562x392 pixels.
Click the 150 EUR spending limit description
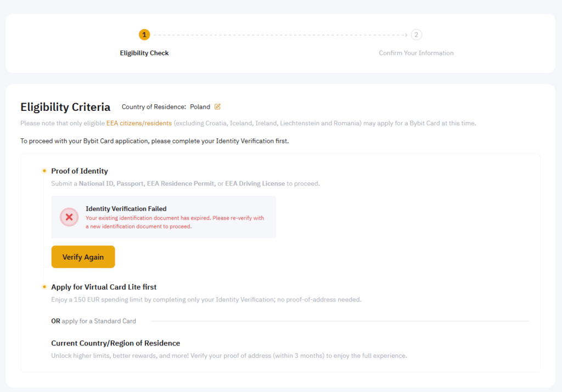click(x=206, y=299)
